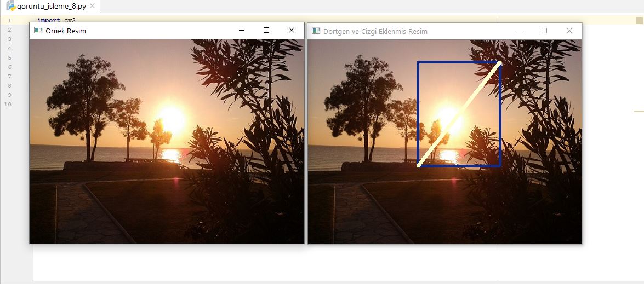
Task: Close the goruntu_isleme_8.py tab
Action: (93, 6)
